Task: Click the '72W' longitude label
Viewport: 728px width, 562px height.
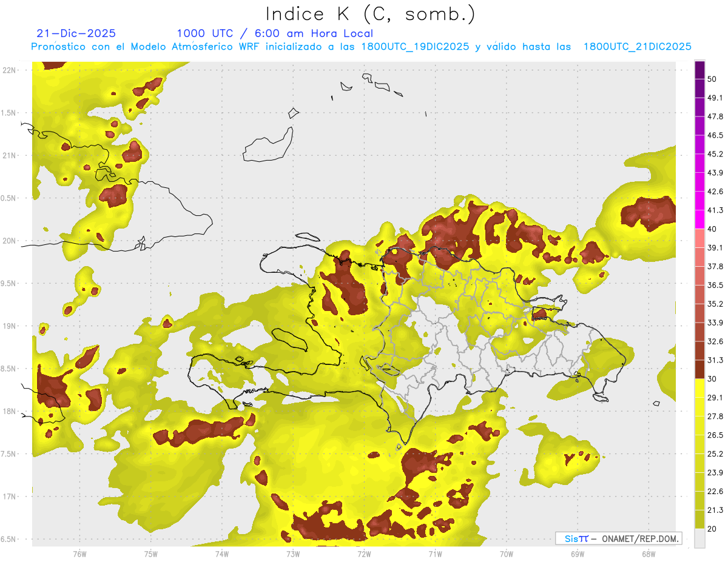Action: [x=364, y=554]
